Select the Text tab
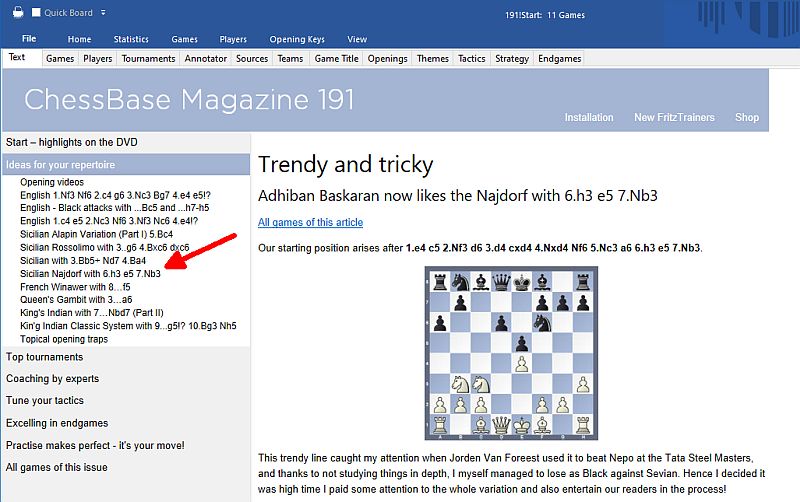The width and height of the screenshot is (800, 502). 17,57
